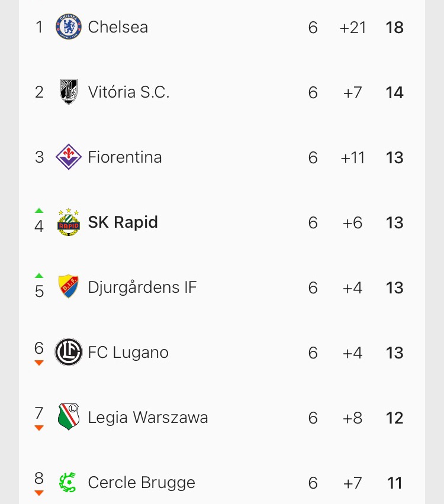Click the red down arrow under position 6
This screenshot has width=444, height=504.
(x=39, y=363)
